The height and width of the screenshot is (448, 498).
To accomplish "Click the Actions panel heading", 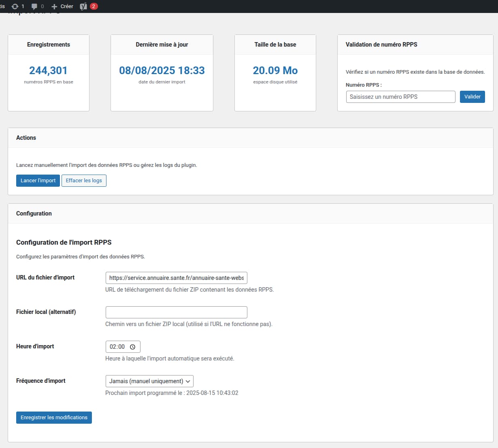I will coord(26,138).
